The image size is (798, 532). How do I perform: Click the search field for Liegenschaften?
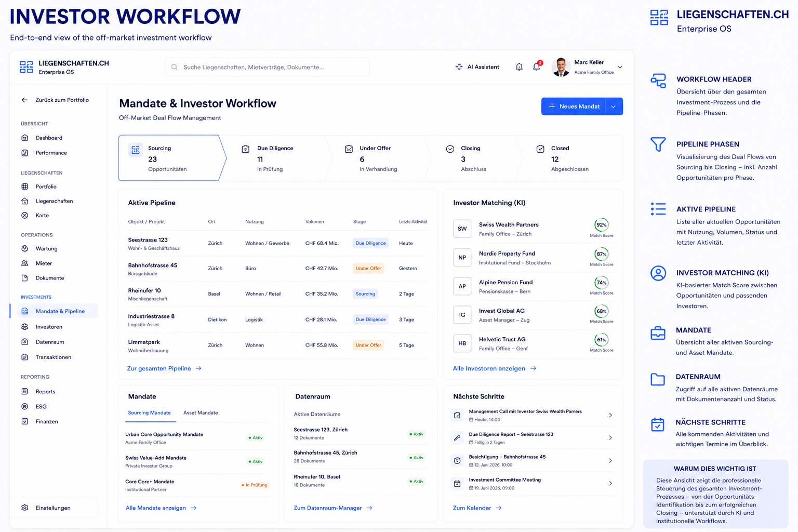pyautogui.click(x=267, y=67)
